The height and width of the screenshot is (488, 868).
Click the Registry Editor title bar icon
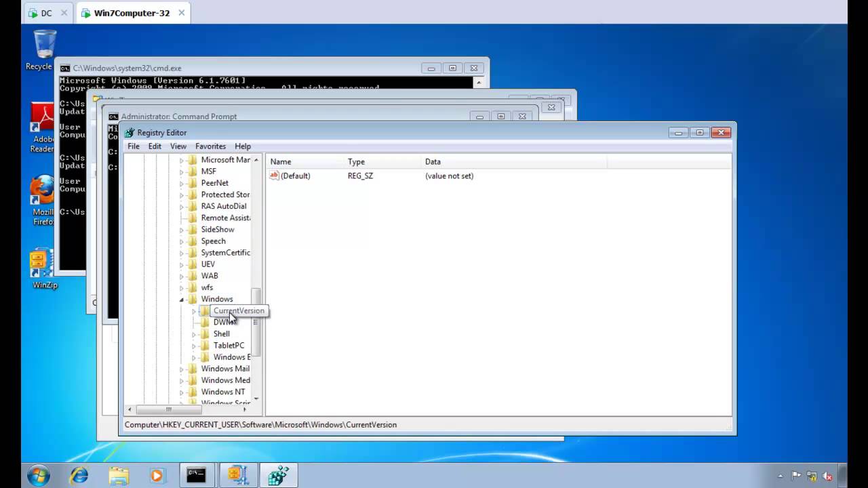pos(130,133)
